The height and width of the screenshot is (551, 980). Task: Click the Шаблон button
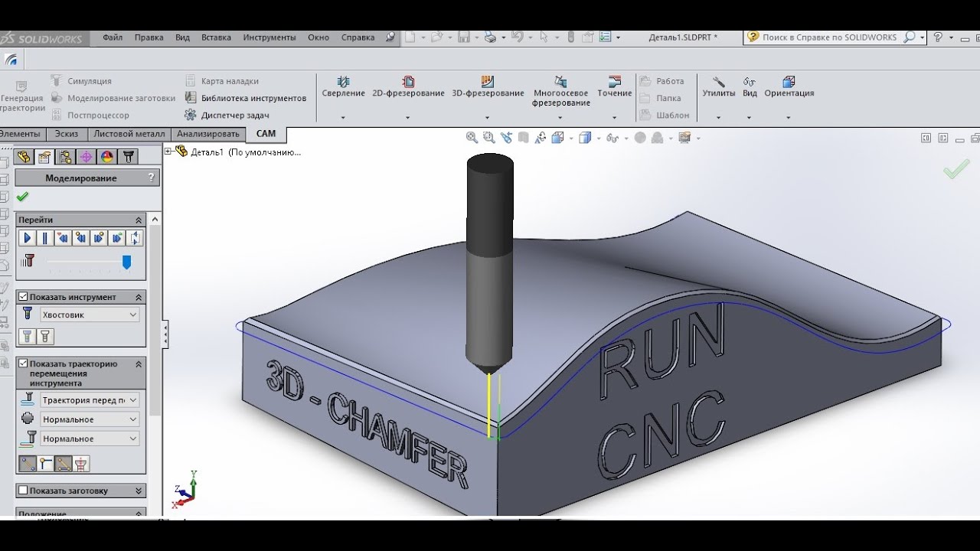[665, 116]
